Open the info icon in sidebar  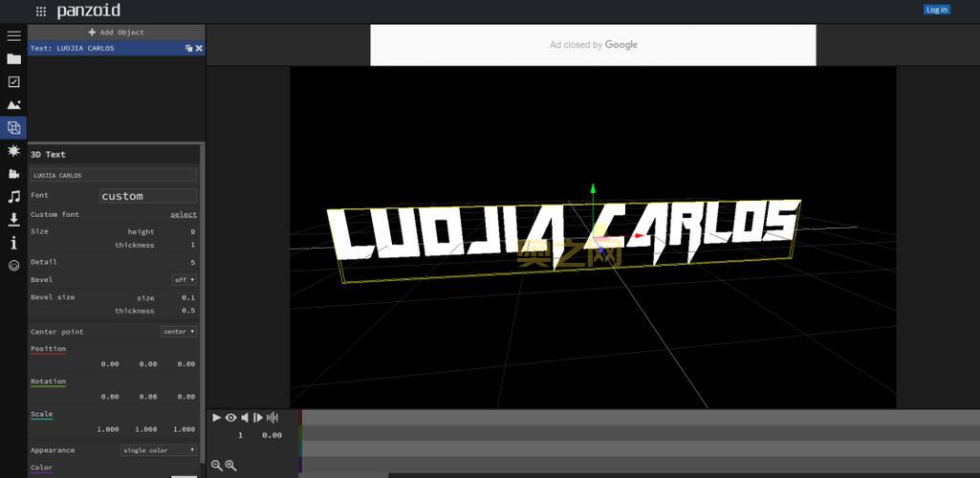tap(13, 243)
